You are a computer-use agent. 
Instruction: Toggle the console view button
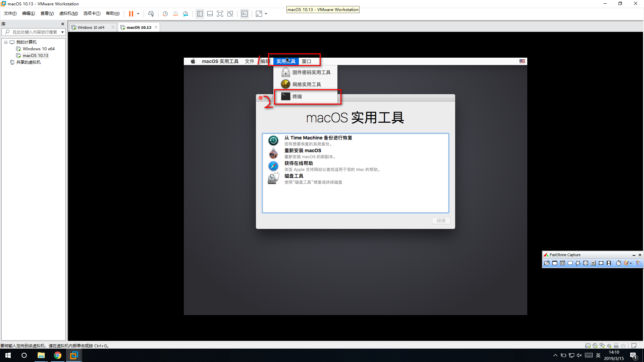[245, 14]
